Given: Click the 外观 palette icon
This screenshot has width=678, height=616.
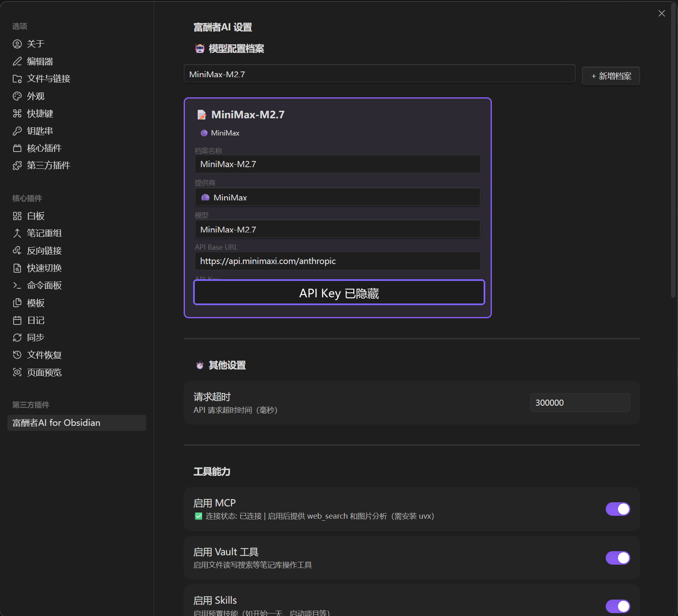Looking at the screenshot, I should coord(17,96).
